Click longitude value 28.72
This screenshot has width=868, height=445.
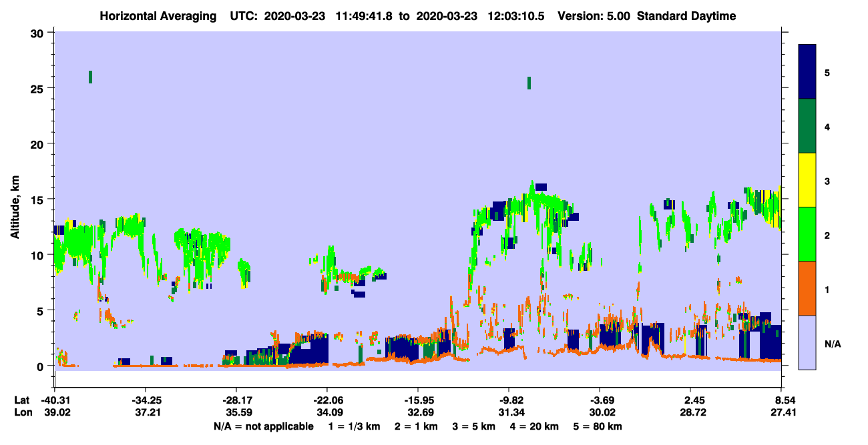click(694, 413)
